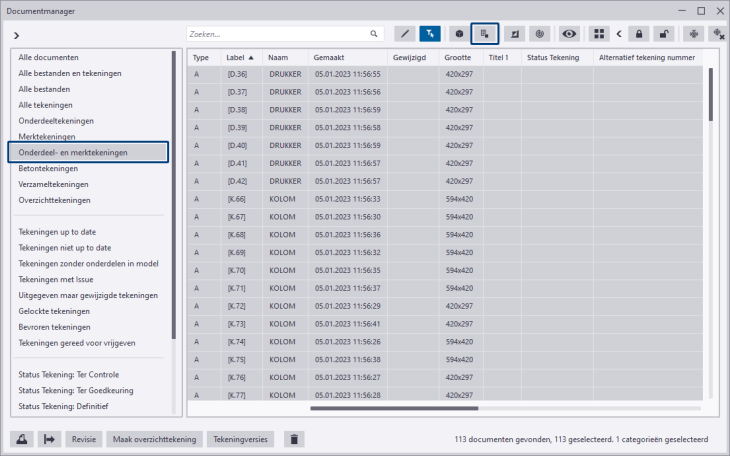Click the spiral icon in toolbar
The height and width of the screenshot is (456, 730).
click(539, 33)
